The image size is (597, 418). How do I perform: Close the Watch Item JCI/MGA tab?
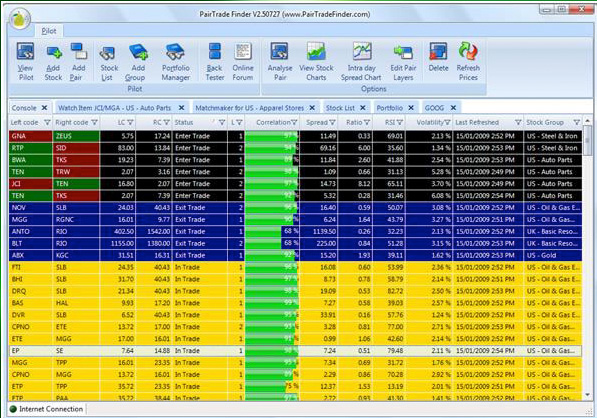coord(182,108)
